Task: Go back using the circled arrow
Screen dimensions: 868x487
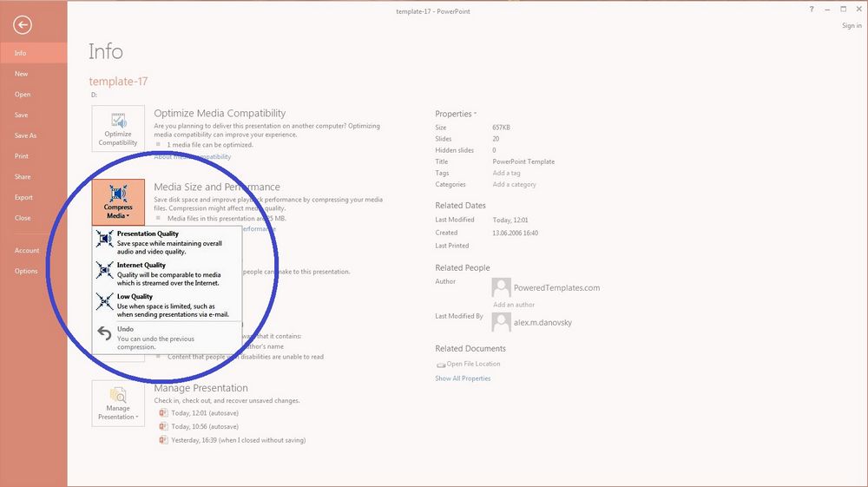Action: coord(23,25)
